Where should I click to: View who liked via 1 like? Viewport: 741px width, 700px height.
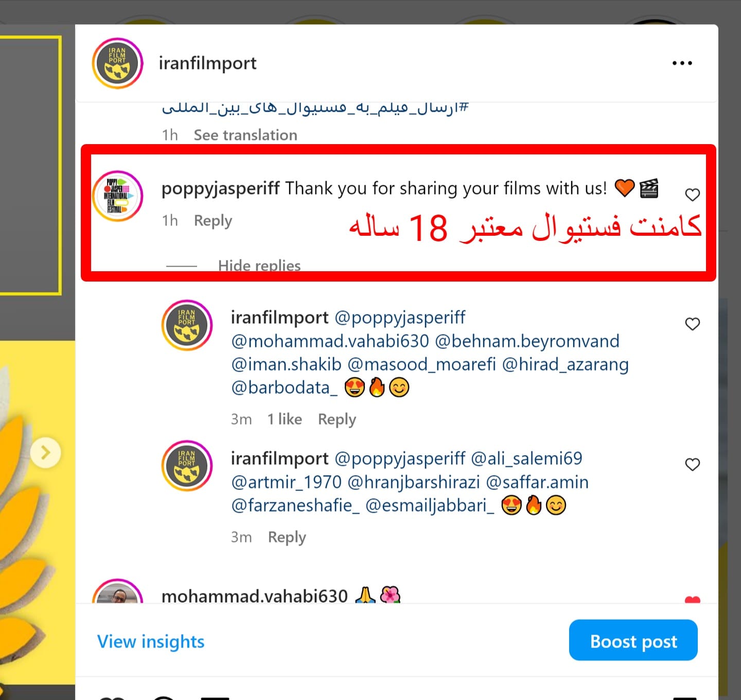point(285,419)
